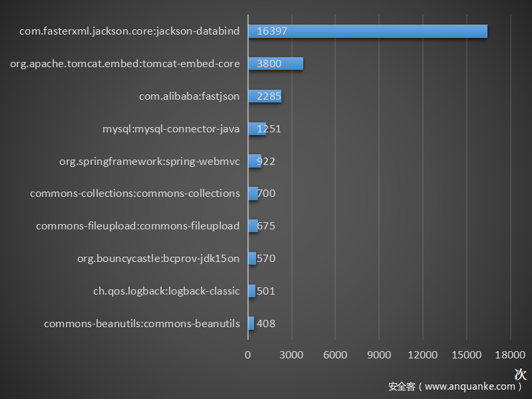Click the axis tick label 12000
Screen dimensions: 532x399
(x=423, y=355)
